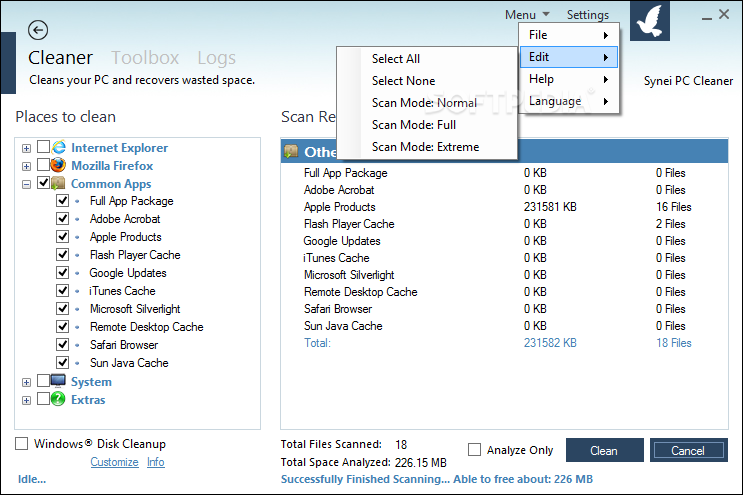The image size is (743, 495).
Task: Uncheck Sun Java Cache checkbox
Action: [x=63, y=362]
